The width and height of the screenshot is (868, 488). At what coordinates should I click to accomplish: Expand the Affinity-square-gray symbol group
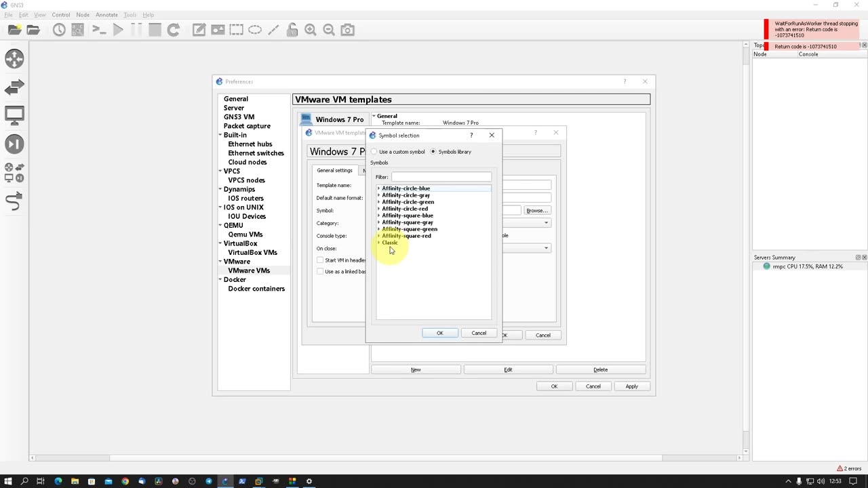pyautogui.click(x=379, y=222)
